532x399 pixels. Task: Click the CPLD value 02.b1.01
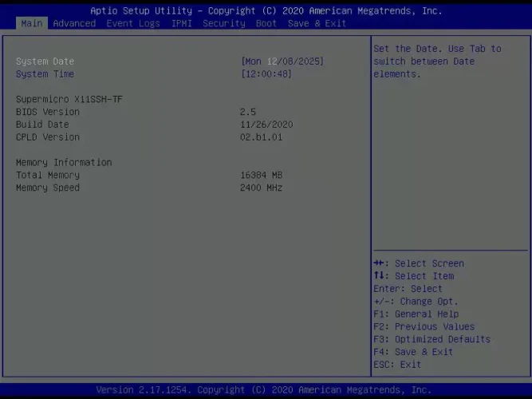(x=262, y=137)
